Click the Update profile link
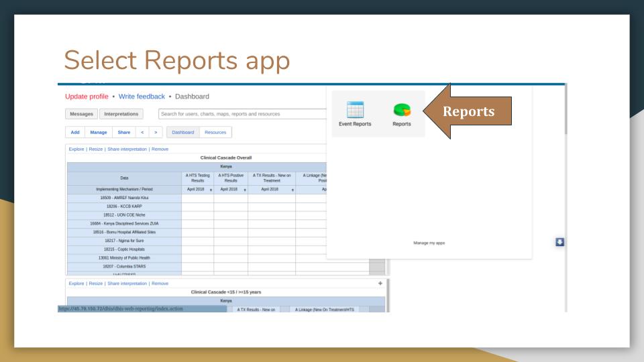The height and width of the screenshot is (362, 644). pos(87,97)
